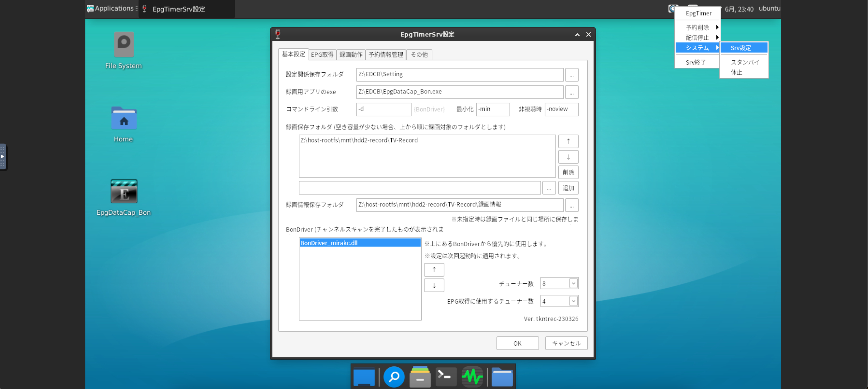Open the File System icon on the desktop

pyautogui.click(x=123, y=44)
